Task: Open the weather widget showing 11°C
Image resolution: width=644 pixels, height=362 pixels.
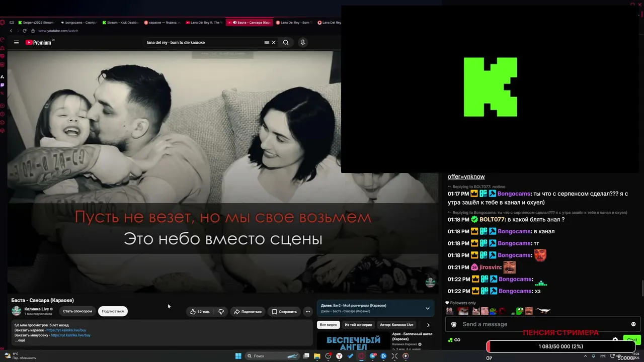Action: (20, 356)
